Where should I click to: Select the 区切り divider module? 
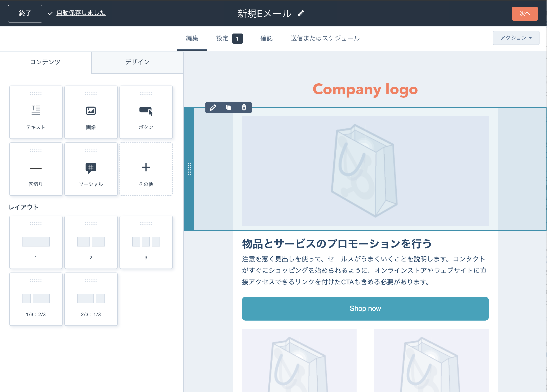[x=36, y=169]
